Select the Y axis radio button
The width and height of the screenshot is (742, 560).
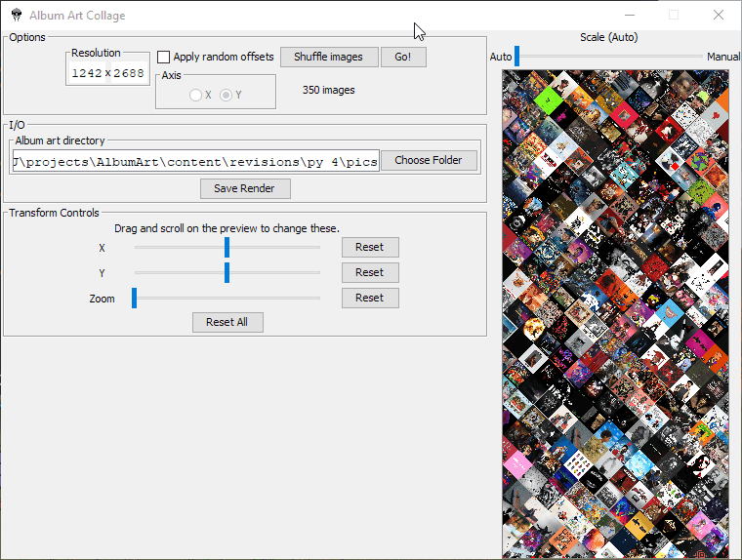pyautogui.click(x=227, y=95)
